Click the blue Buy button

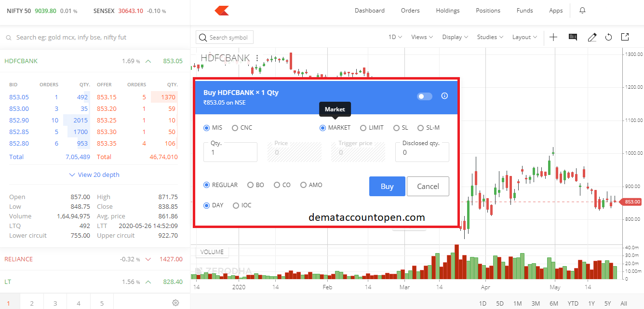coord(387,187)
